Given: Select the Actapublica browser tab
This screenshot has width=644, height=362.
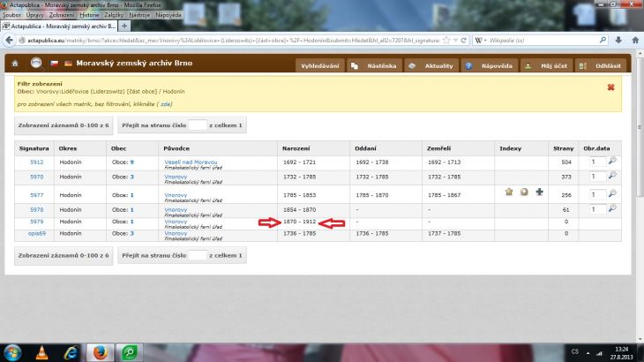Looking at the screenshot, I should 60,26.
